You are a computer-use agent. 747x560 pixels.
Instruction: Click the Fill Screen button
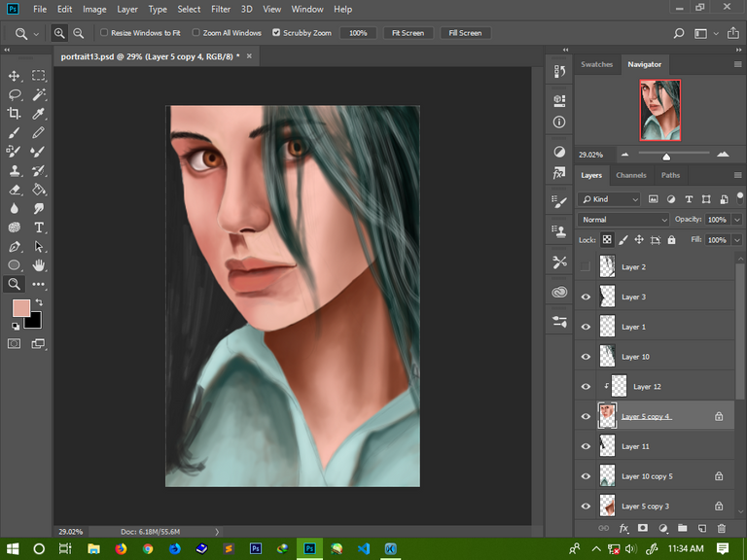point(464,33)
